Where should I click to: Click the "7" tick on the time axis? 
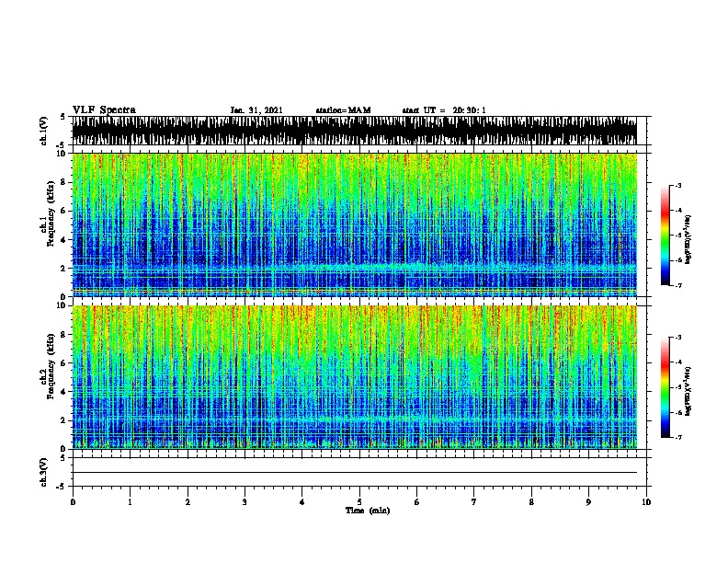(x=474, y=502)
